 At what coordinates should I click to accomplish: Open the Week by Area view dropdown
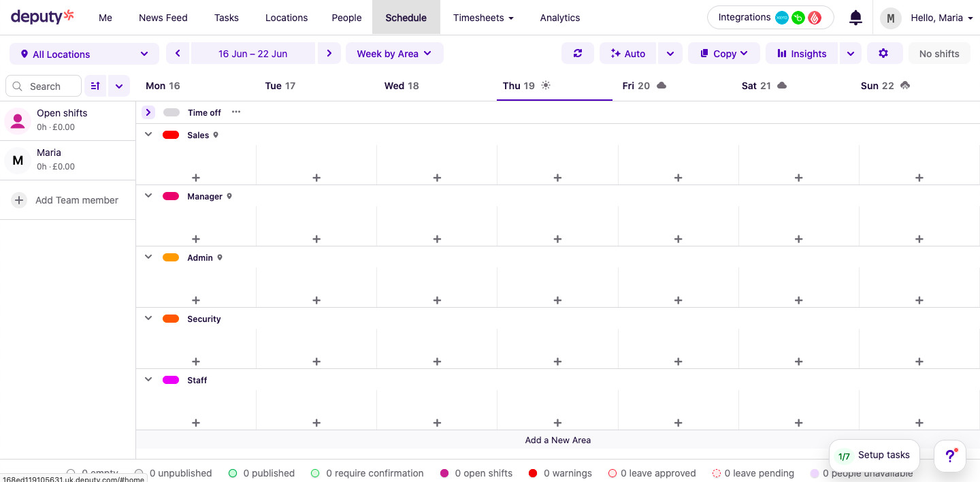[394, 54]
